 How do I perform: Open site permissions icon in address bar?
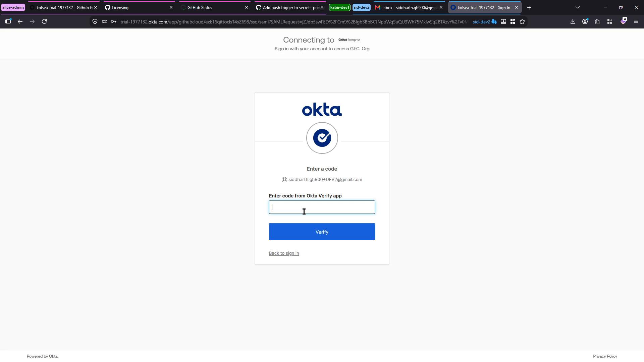(x=104, y=22)
